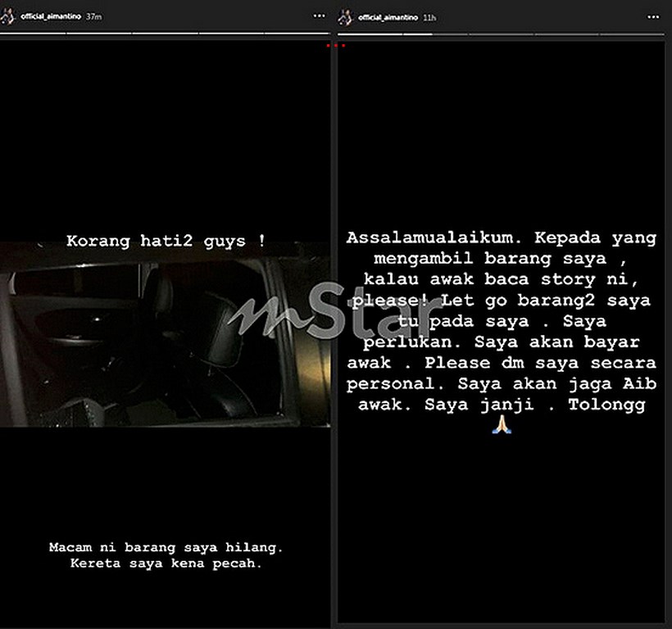
Task: Click 'awak. Saya janji . Tolongg' line
Action: coord(502,405)
